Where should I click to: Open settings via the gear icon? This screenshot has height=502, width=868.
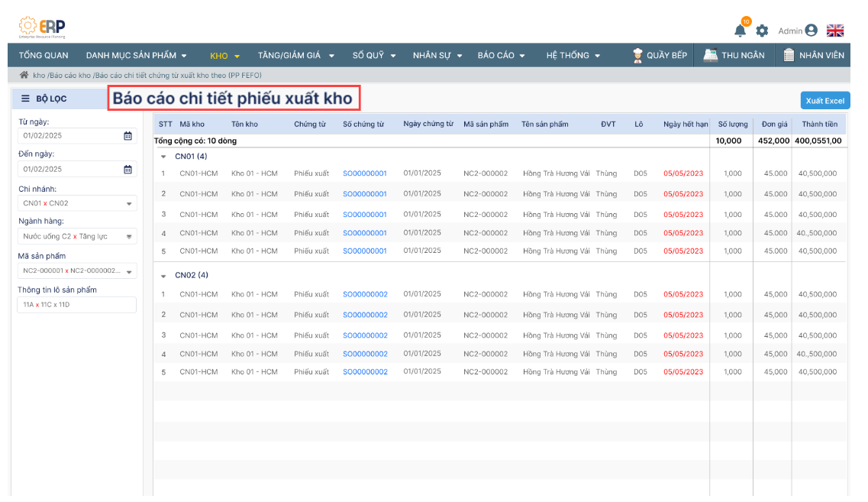coord(762,31)
